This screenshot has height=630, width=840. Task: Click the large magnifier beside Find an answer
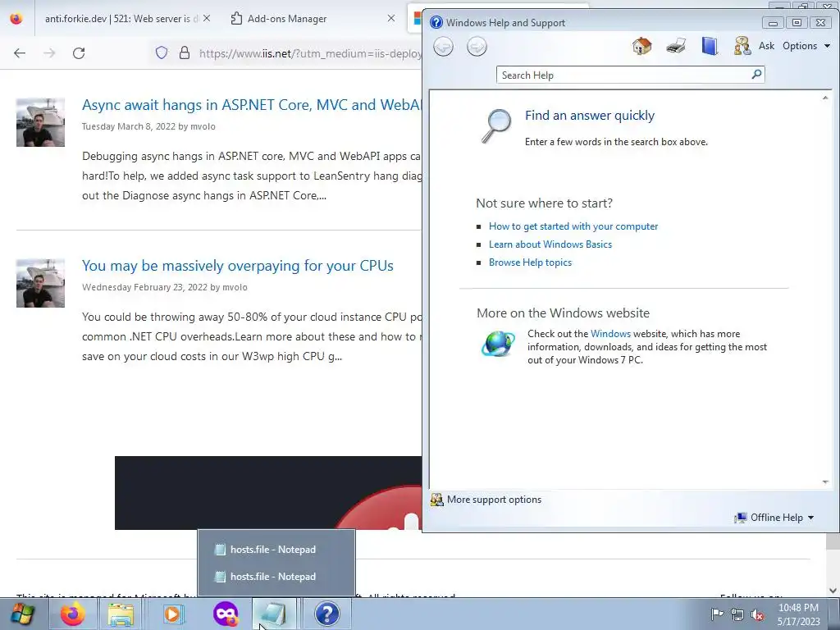tap(496, 126)
